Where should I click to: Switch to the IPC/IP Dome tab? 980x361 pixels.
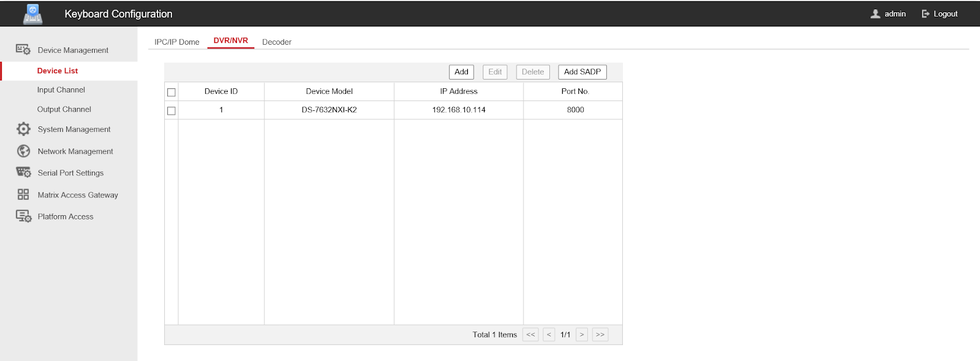click(177, 42)
